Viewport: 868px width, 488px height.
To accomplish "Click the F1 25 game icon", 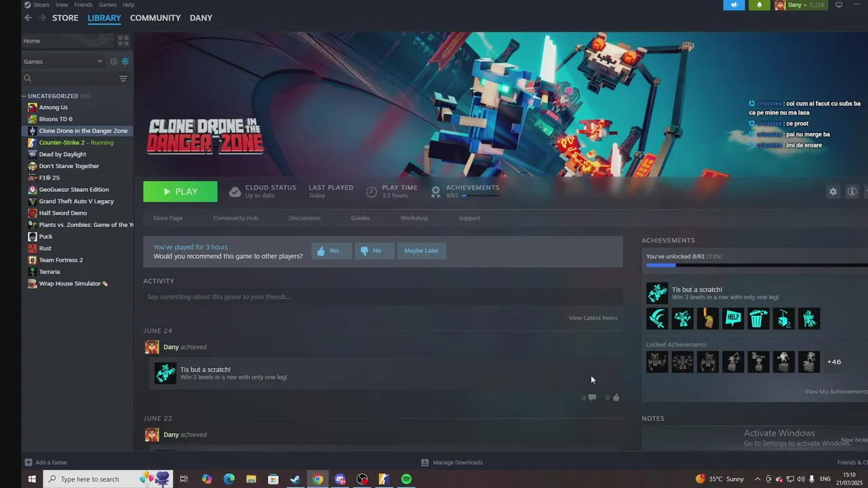I will pos(32,178).
